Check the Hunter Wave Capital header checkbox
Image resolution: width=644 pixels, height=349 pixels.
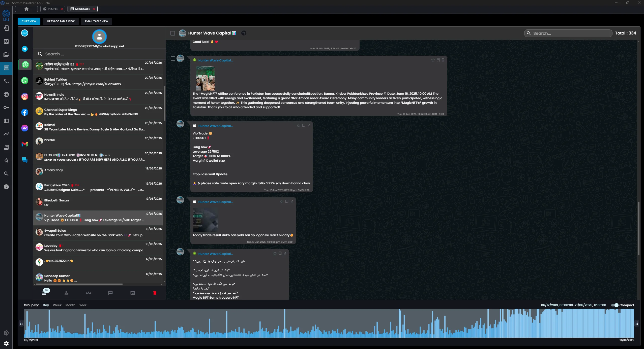coord(173,33)
